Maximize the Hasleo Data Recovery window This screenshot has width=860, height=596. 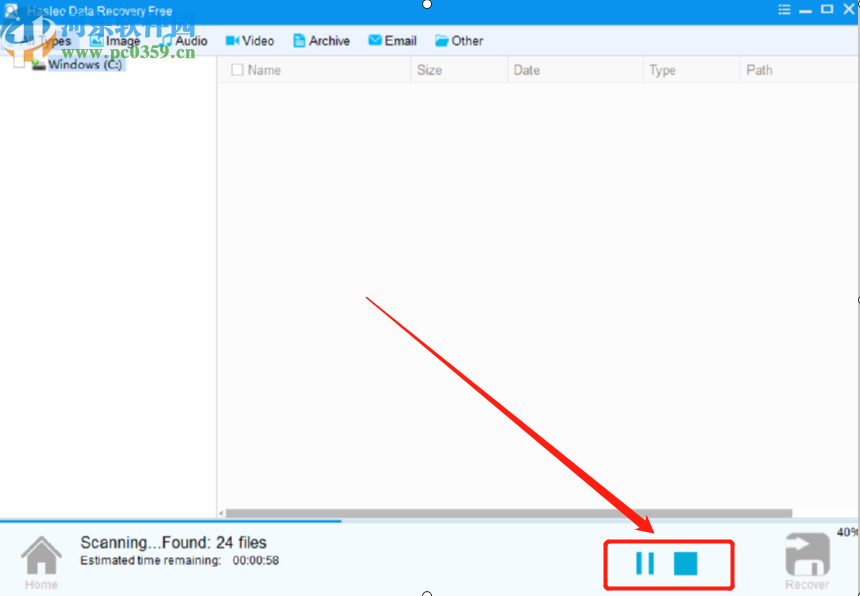[x=827, y=9]
